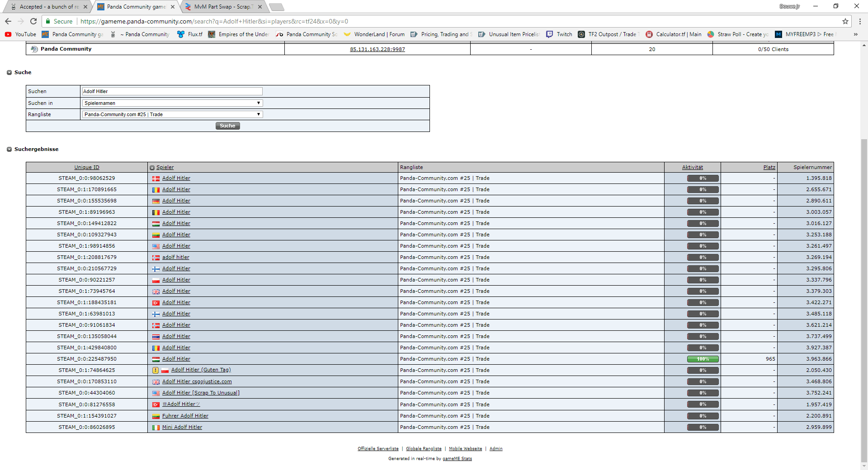
Task: Collapse the Suchergebnisse section toggle
Action: (9, 149)
